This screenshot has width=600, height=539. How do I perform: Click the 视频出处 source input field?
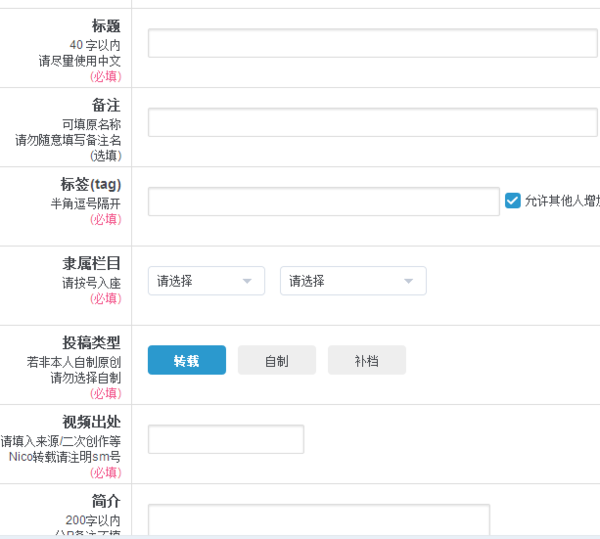point(226,439)
